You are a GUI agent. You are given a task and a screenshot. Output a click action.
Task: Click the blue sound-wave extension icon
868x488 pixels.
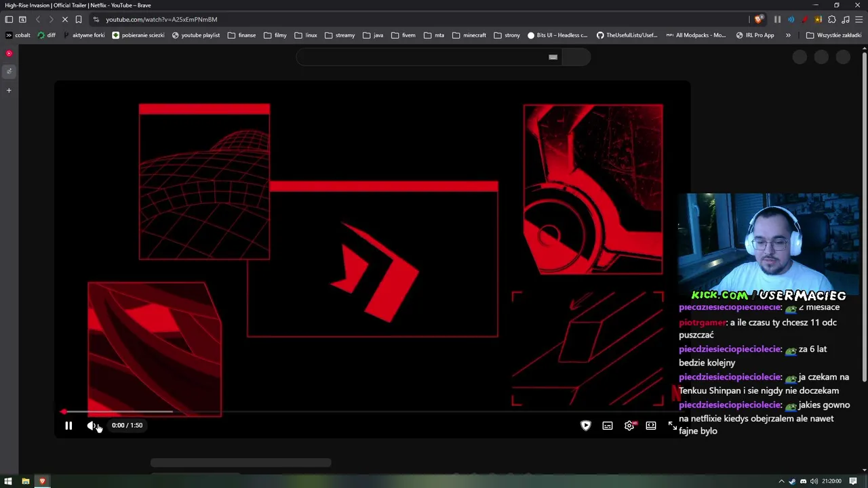(791, 20)
